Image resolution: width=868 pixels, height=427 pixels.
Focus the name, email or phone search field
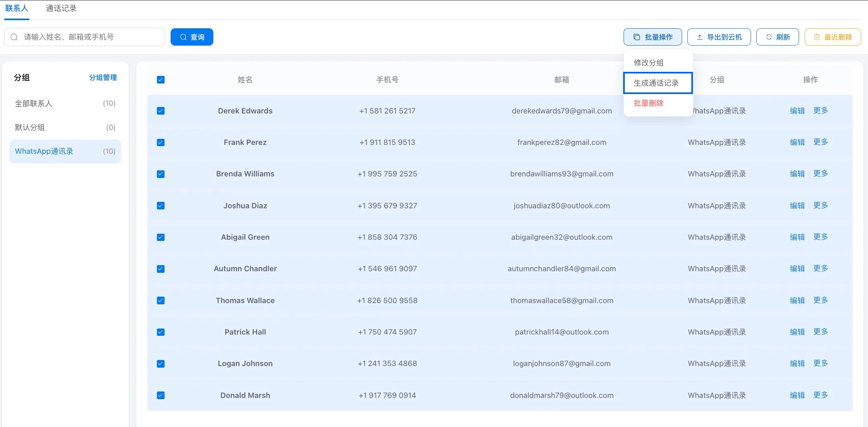(x=85, y=37)
